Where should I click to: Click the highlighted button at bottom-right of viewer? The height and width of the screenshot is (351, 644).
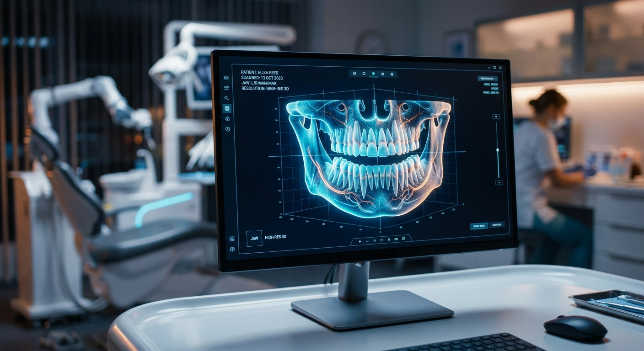pyautogui.click(x=479, y=226)
